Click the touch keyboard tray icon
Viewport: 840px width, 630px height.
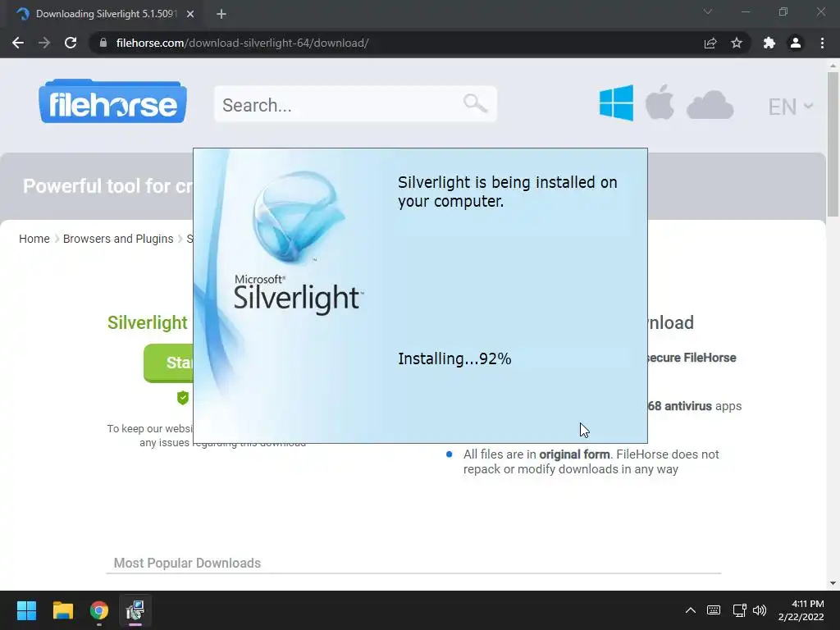(714, 610)
